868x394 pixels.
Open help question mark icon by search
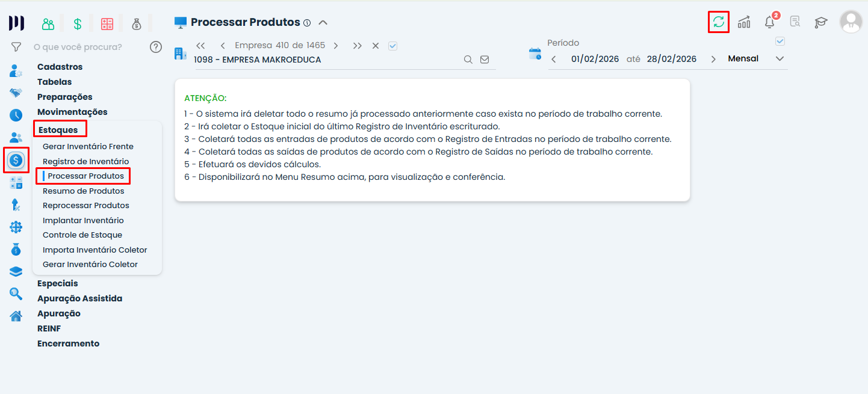tap(156, 46)
